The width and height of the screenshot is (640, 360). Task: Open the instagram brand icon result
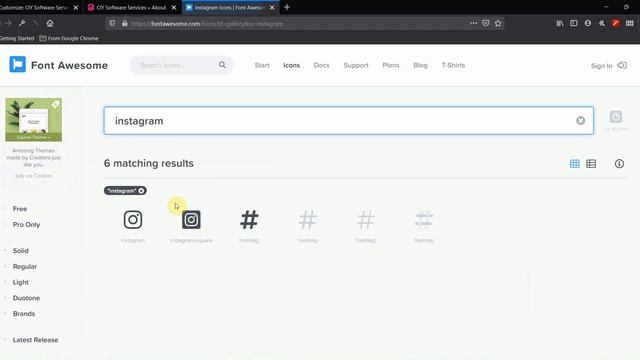click(133, 220)
